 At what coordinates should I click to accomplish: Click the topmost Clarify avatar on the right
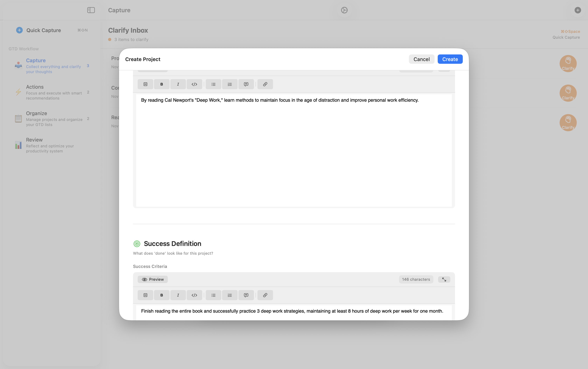568,63
